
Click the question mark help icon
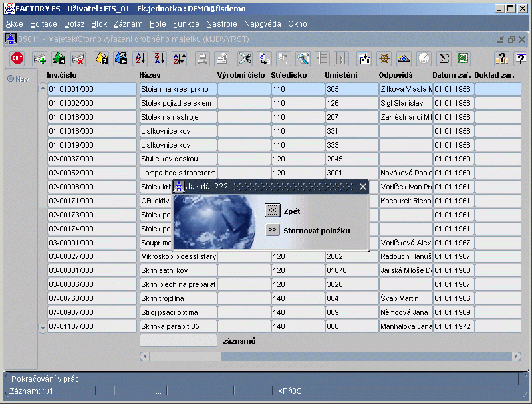click(503, 58)
